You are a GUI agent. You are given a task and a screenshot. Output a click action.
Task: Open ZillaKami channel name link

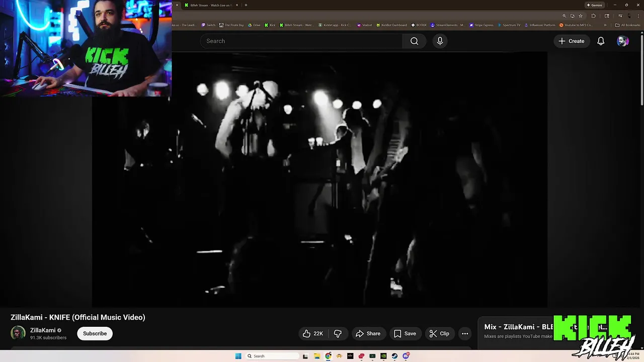click(x=43, y=330)
